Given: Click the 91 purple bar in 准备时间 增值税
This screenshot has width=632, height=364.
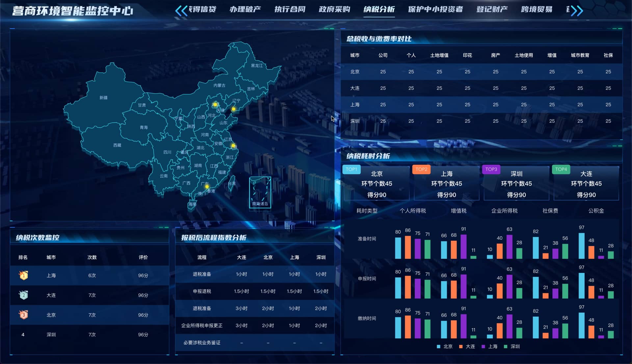Looking at the screenshot, I should pyautogui.click(x=463, y=247).
